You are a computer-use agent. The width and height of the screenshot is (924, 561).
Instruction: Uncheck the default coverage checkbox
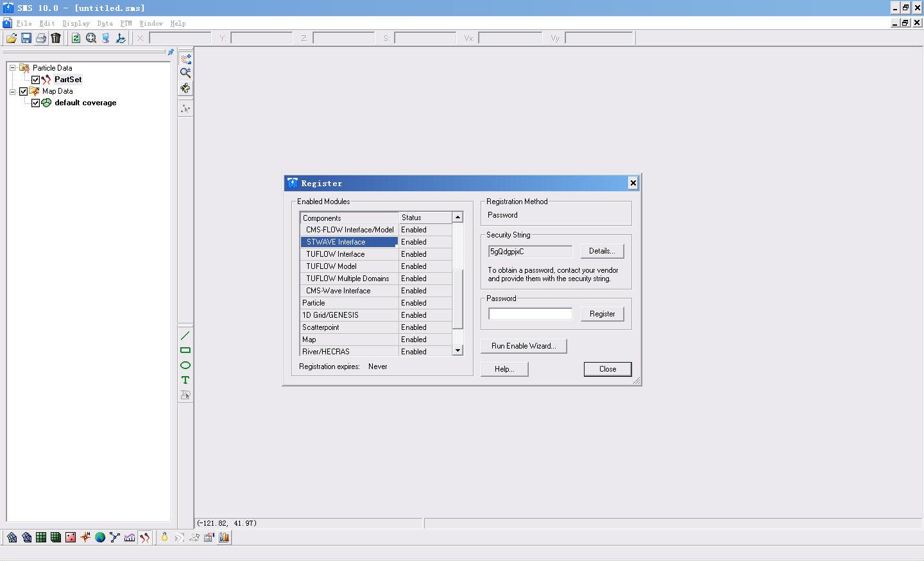36,103
